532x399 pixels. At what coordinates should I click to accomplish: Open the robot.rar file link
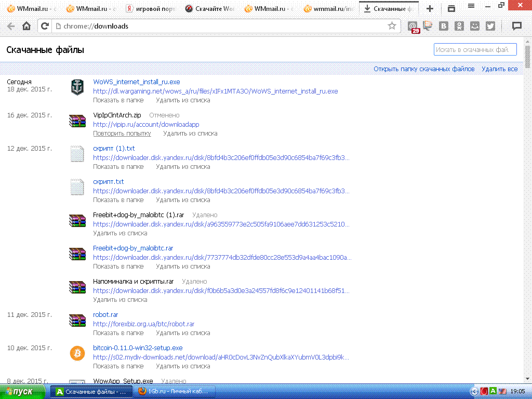pyautogui.click(x=105, y=314)
